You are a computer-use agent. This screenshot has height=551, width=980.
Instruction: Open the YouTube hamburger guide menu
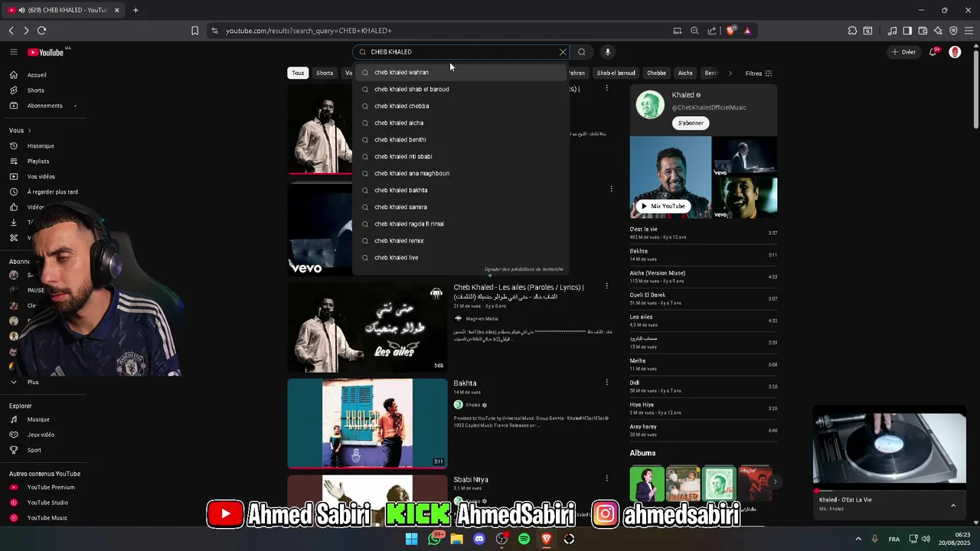pyautogui.click(x=14, y=52)
